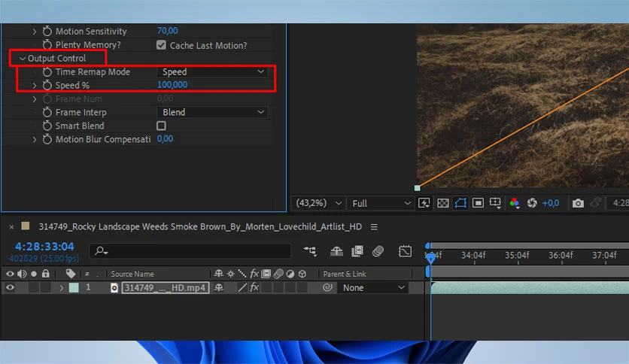Take snapshot with camera icon

click(x=578, y=203)
